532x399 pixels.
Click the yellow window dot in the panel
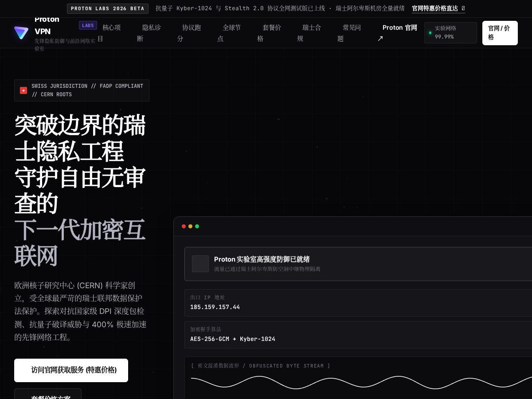pyautogui.click(x=190, y=226)
